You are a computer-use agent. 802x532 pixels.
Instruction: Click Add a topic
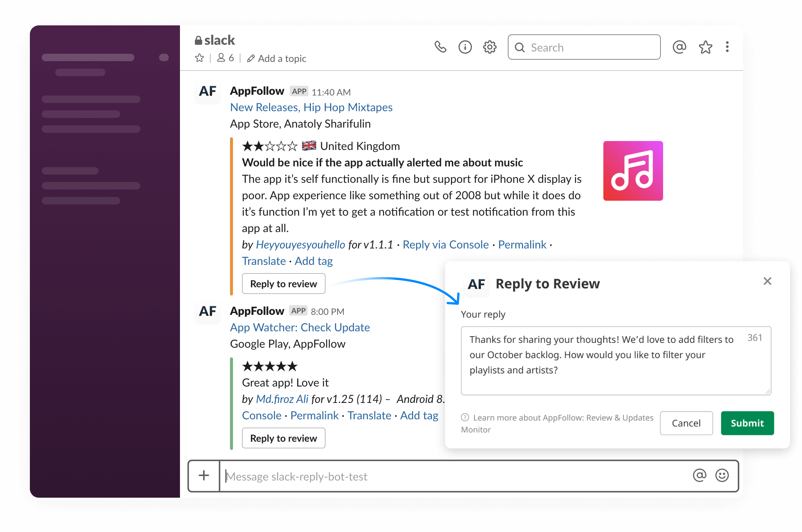click(277, 59)
